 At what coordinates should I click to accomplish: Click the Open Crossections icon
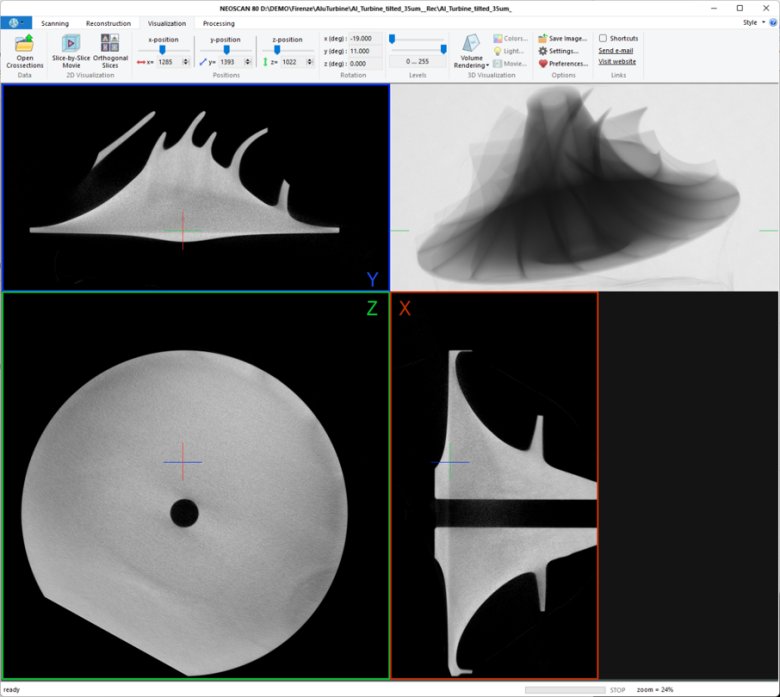(25, 45)
